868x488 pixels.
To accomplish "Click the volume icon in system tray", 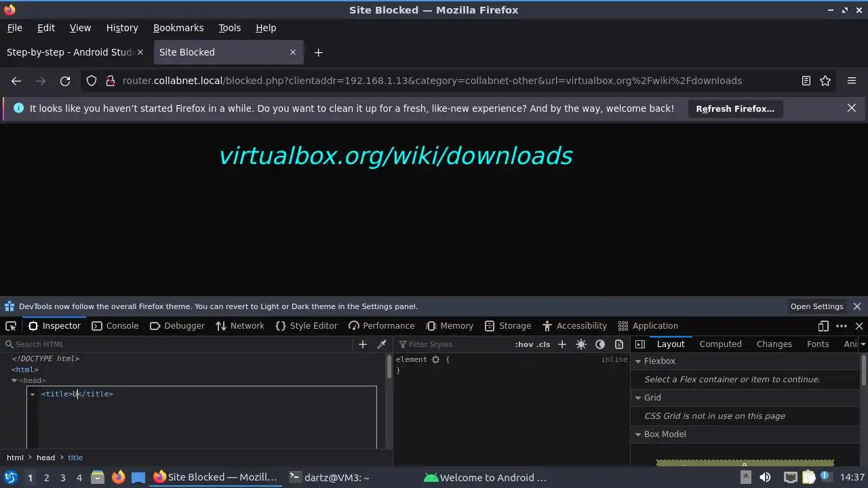I will (x=765, y=477).
